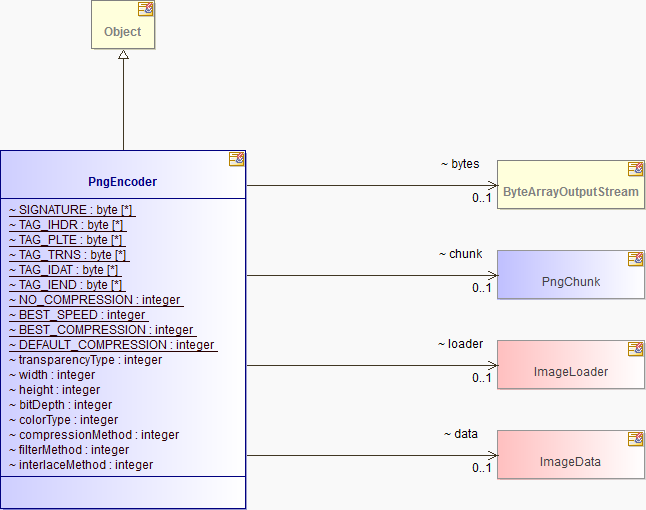The image size is (646, 510).
Task: Select the height : integer attribute
Action: tap(55, 390)
